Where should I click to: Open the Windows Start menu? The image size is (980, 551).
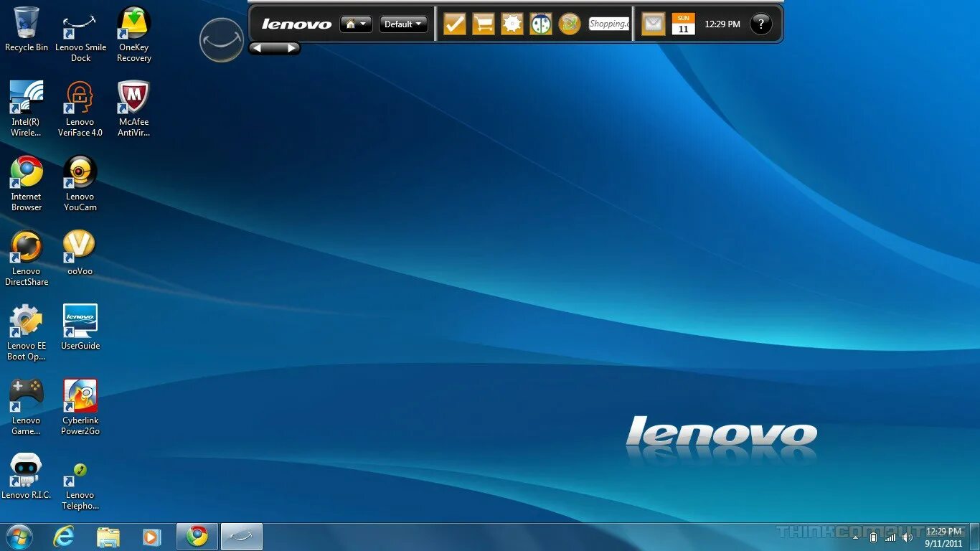pos(19,537)
